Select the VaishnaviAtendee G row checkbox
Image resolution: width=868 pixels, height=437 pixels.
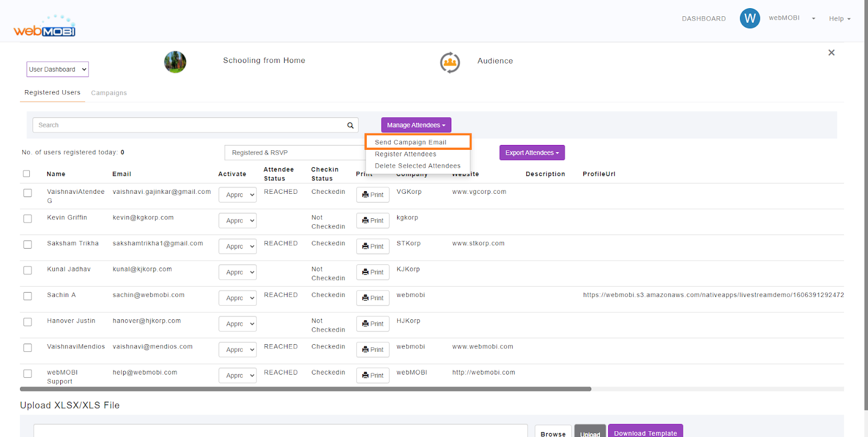(x=28, y=193)
